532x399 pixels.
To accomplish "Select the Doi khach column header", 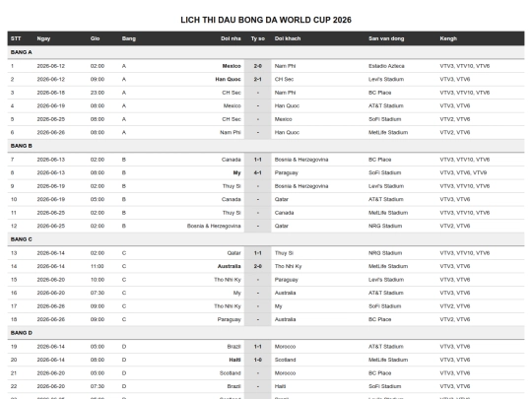I will tap(288, 38).
